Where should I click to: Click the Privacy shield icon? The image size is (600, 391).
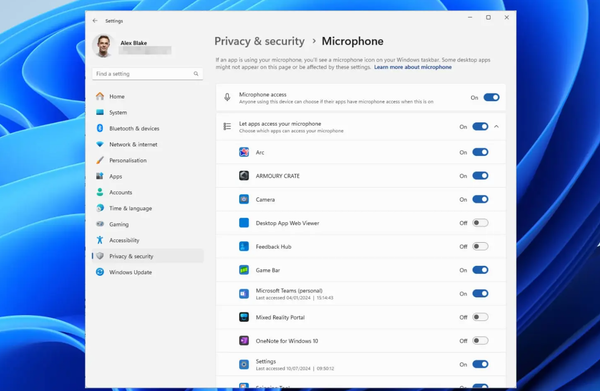(100, 256)
